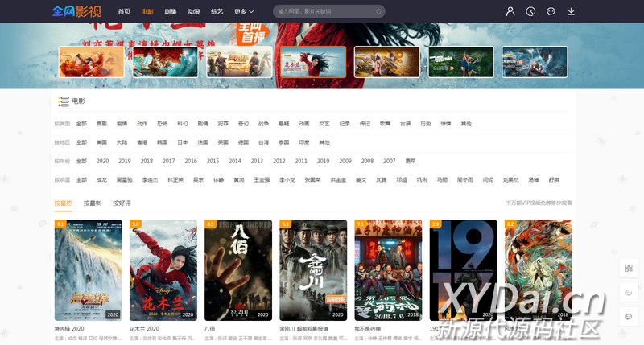Filter by year 2016

pyautogui.click(x=191, y=161)
